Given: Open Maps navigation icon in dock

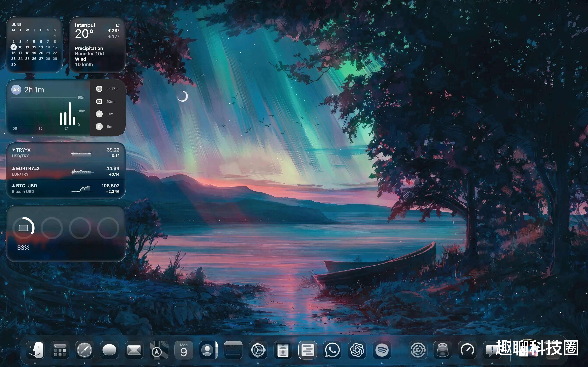Looking at the screenshot, I should 159,350.
